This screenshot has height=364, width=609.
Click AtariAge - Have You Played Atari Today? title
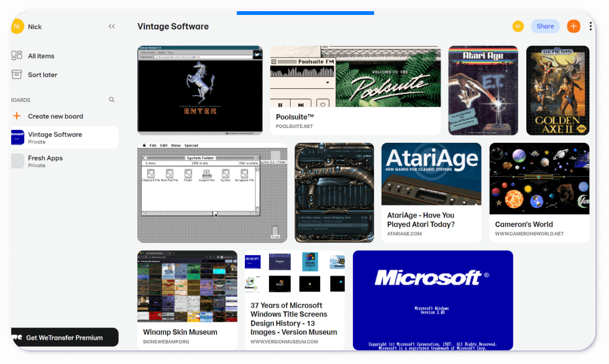421,220
